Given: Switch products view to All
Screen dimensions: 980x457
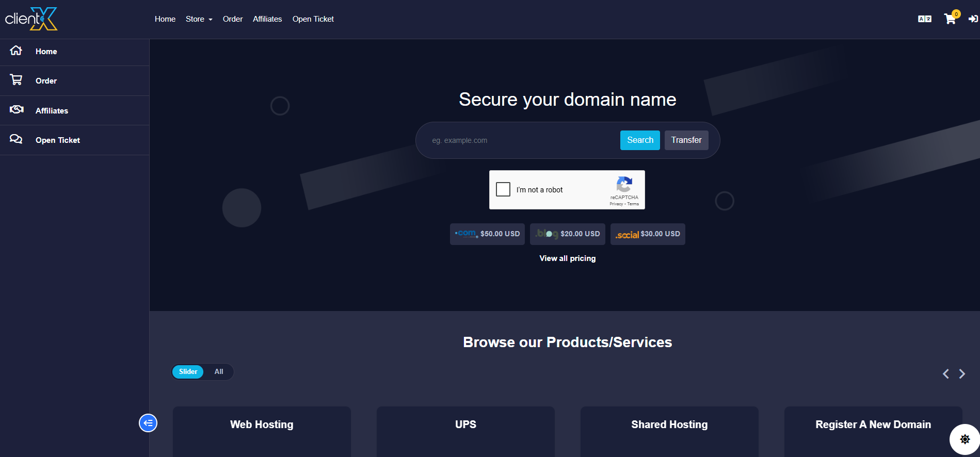Looking at the screenshot, I should [219, 372].
